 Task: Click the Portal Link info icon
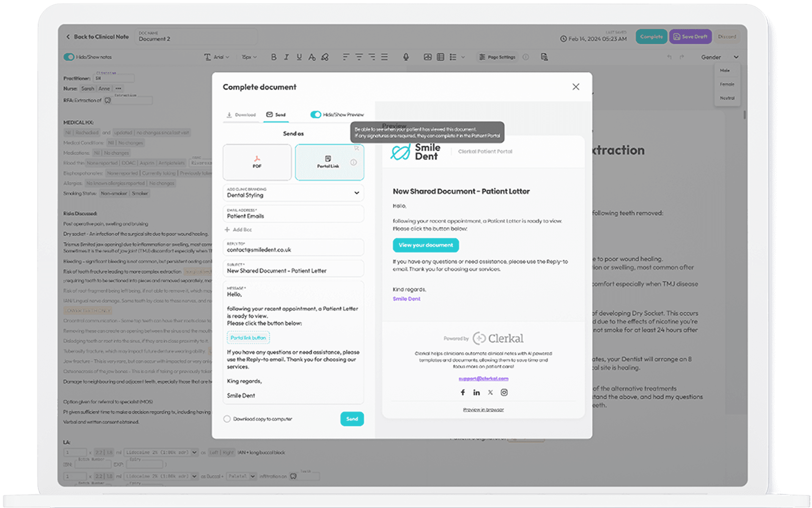(x=354, y=162)
